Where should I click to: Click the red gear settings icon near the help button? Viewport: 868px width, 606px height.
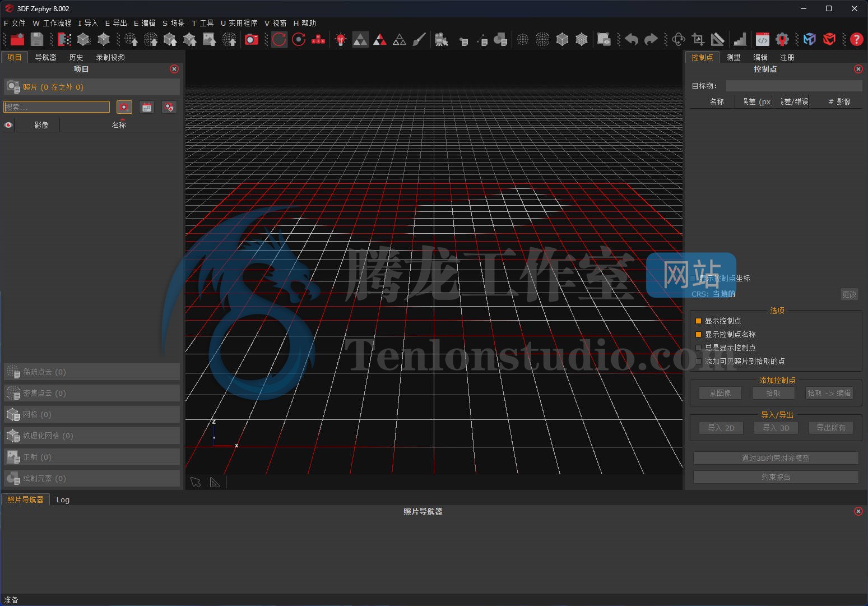click(x=782, y=39)
